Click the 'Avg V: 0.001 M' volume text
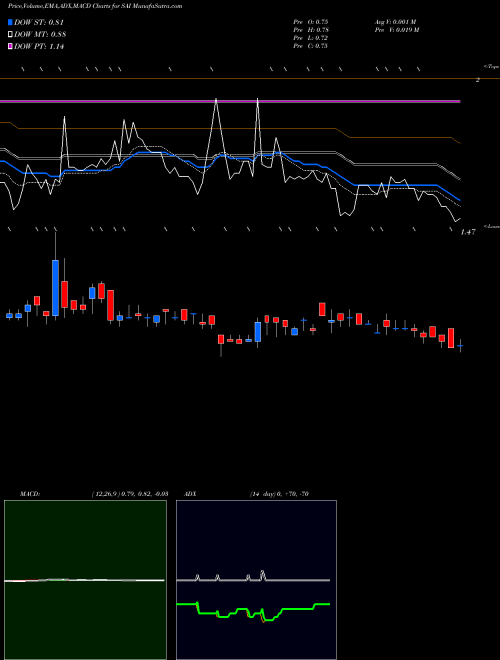The width and height of the screenshot is (500, 660). point(395,22)
